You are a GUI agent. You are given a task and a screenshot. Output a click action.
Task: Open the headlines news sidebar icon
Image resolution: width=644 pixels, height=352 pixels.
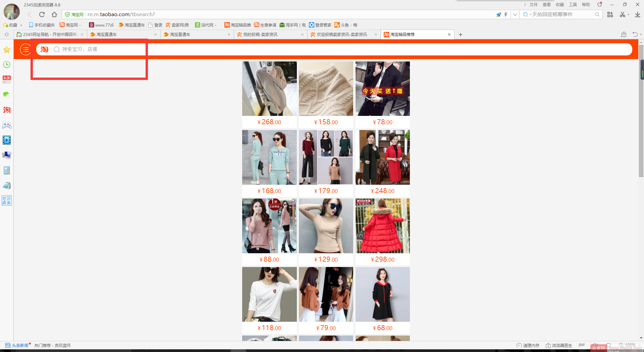[x=7, y=80]
